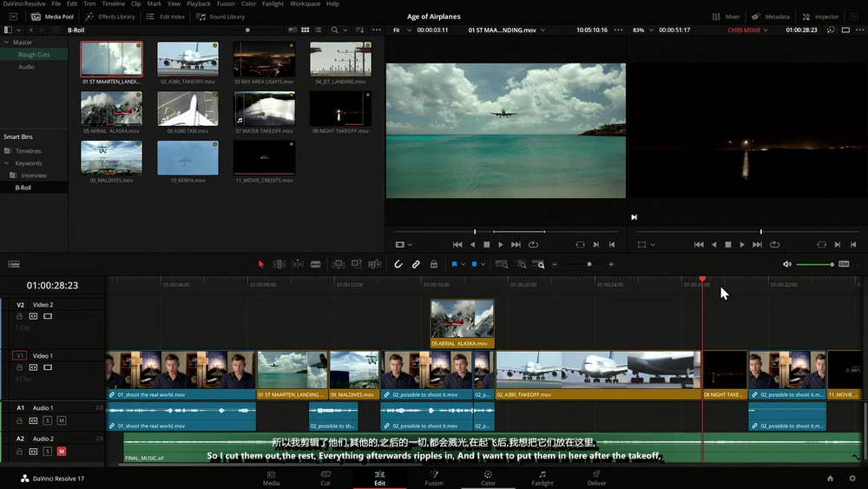Add a blue flag to clip

tap(454, 264)
